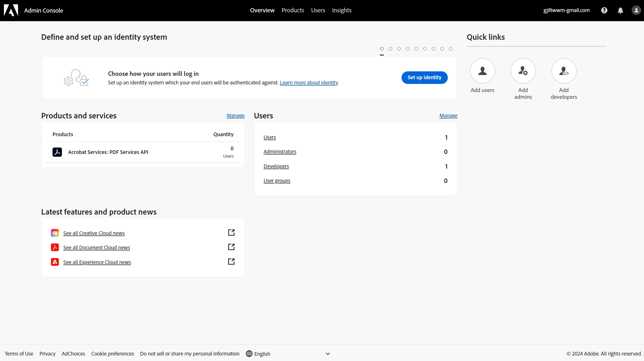This screenshot has width=644, height=361.
Task: Open Learn more about identity link
Action: (309, 83)
